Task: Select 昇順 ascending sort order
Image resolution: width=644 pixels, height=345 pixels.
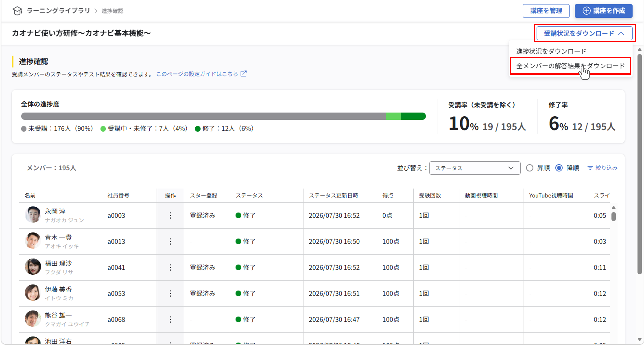Action: (530, 168)
